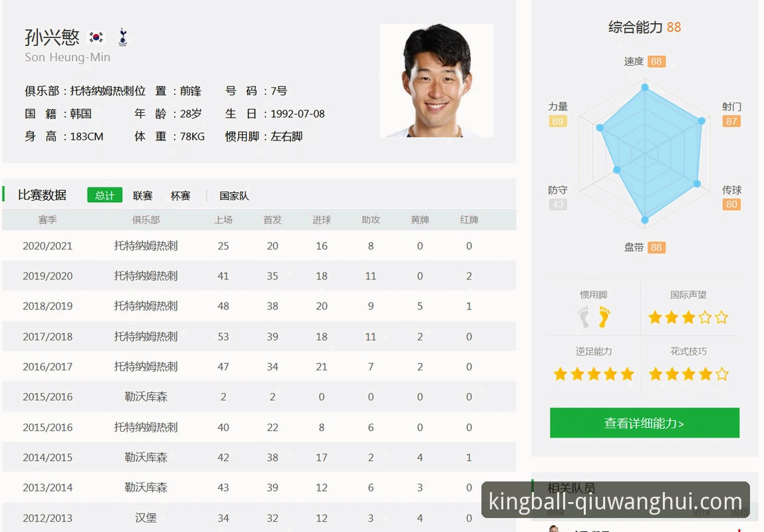Click the green 查看详细能力 button
764x532 pixels.
click(644, 423)
